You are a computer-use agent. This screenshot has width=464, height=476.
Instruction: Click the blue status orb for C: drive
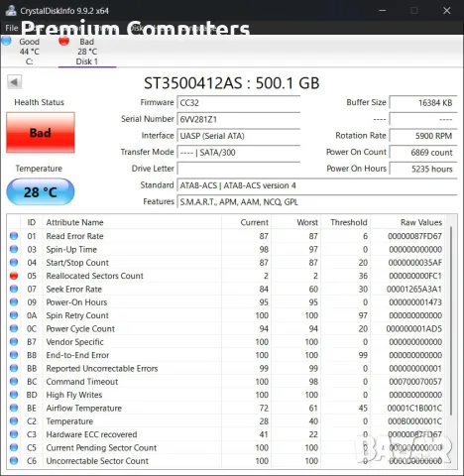tap(6, 41)
